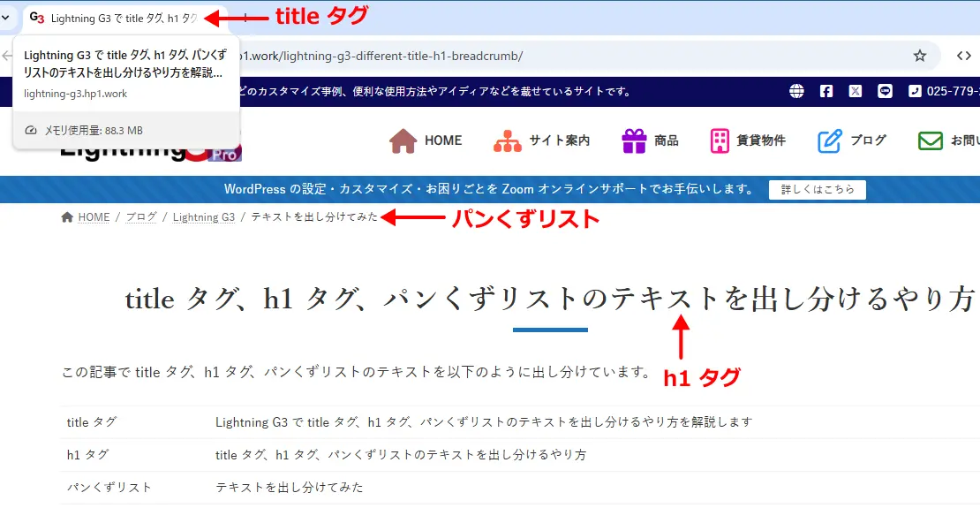Click the globe language icon in header

click(x=796, y=91)
